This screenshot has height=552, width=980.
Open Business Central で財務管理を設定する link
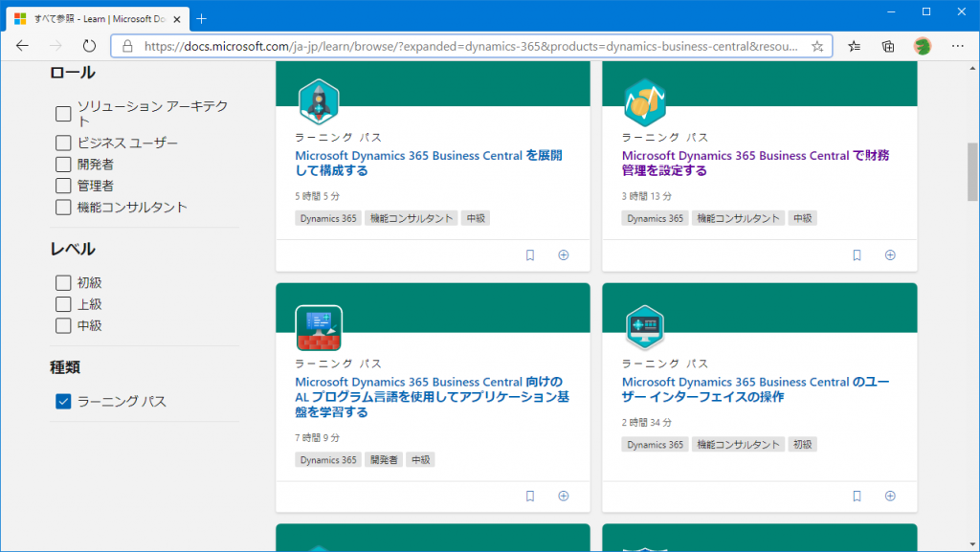[x=755, y=163]
